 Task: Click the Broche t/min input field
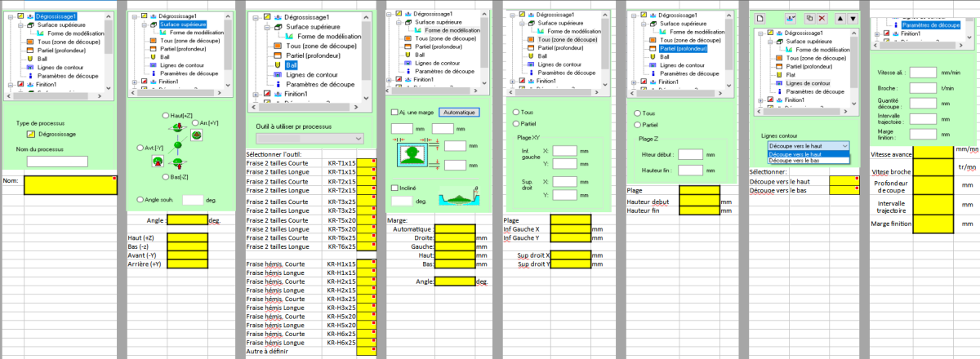pos(922,87)
